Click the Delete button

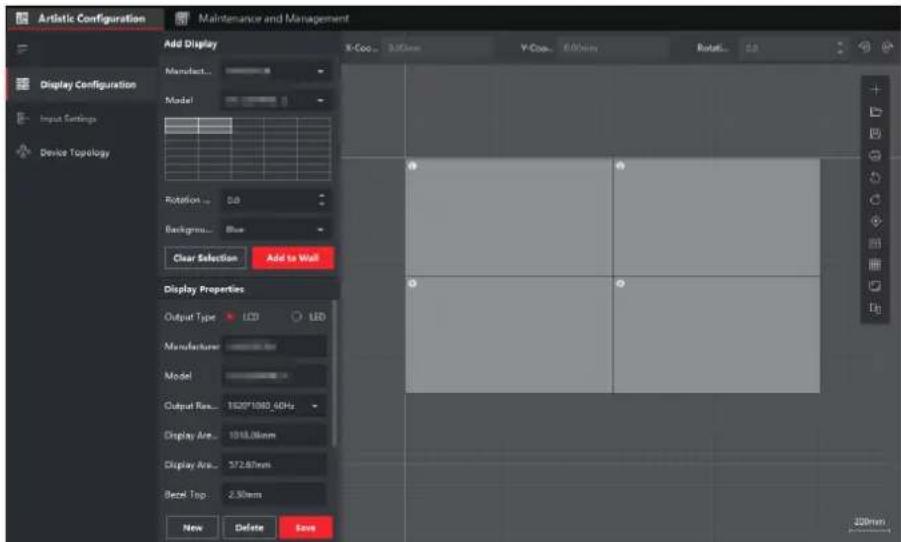tap(249, 528)
